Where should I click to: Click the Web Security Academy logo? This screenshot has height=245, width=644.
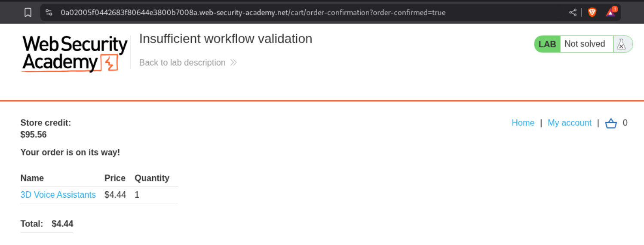[75, 53]
